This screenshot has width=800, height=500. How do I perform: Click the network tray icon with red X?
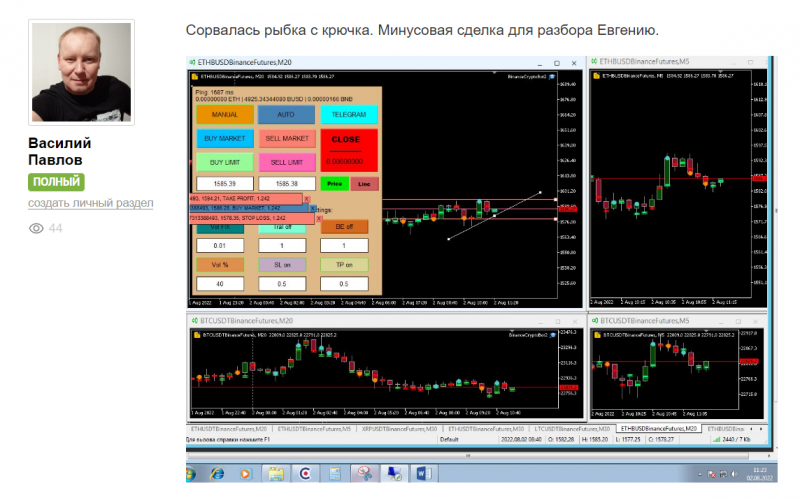click(712, 474)
